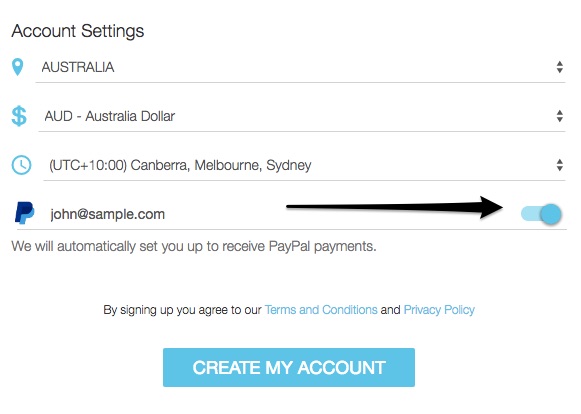Screen dimensions: 581x414
Task: Toggle the PayPal payments switch
Action: point(541,214)
